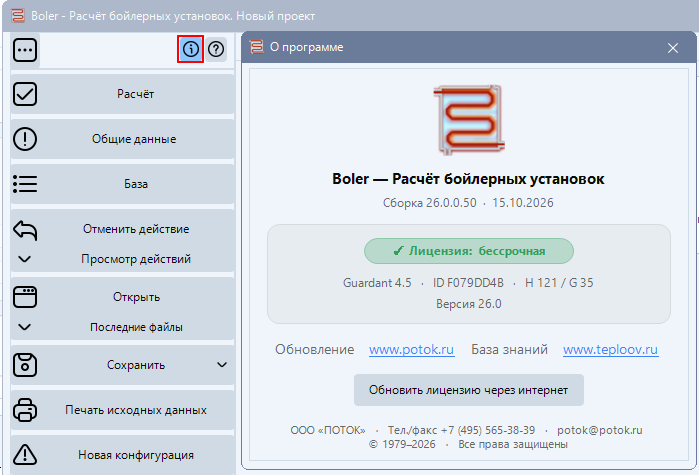Click the warning triangle icon for Новая конфигурация
Image resolution: width=699 pixels, height=475 pixels.
(x=25, y=455)
